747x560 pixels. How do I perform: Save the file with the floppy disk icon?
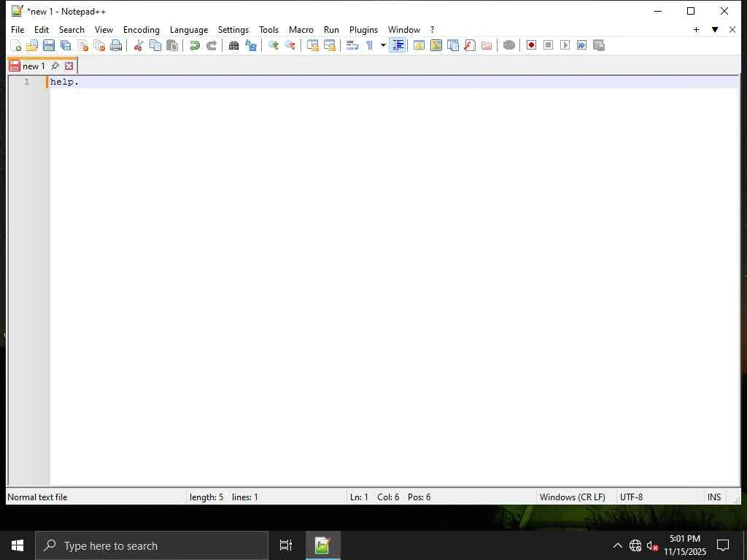[49, 46]
